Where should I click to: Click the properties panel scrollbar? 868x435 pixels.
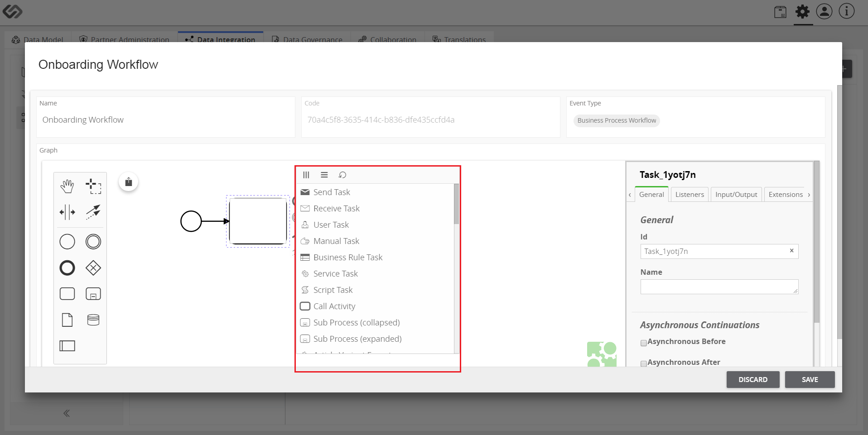point(816,242)
